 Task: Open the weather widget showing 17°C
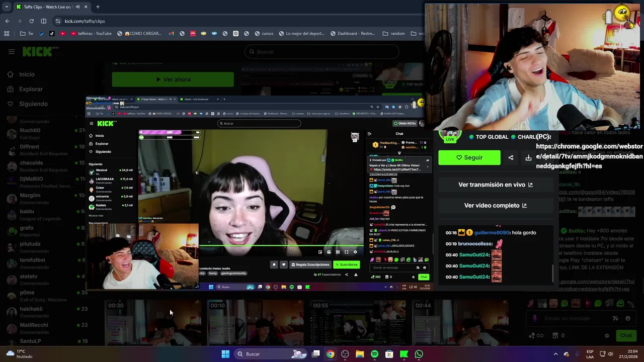[19, 354]
